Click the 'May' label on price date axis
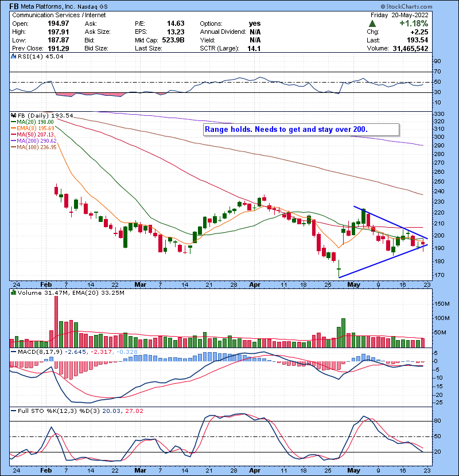 click(x=353, y=285)
